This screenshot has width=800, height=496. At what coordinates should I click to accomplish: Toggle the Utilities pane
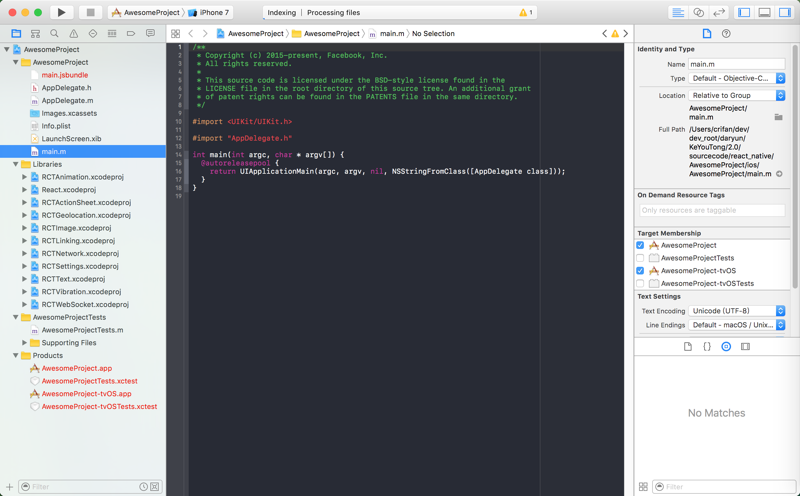tap(785, 12)
